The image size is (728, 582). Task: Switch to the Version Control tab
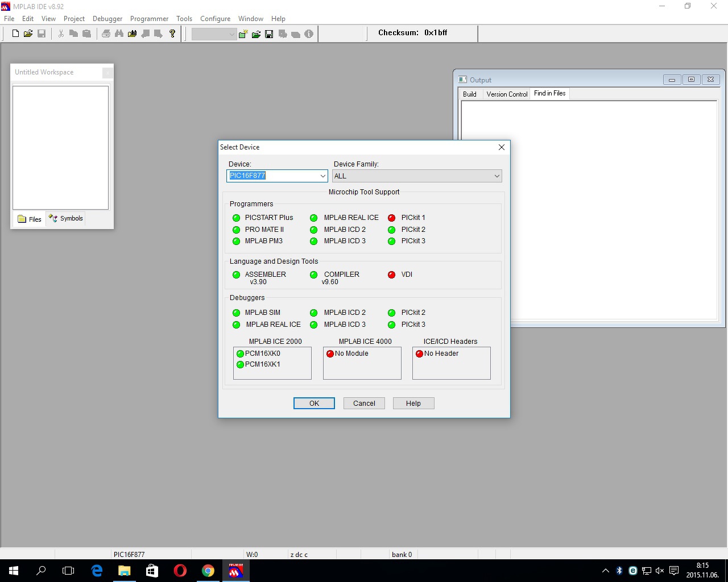pyautogui.click(x=507, y=94)
